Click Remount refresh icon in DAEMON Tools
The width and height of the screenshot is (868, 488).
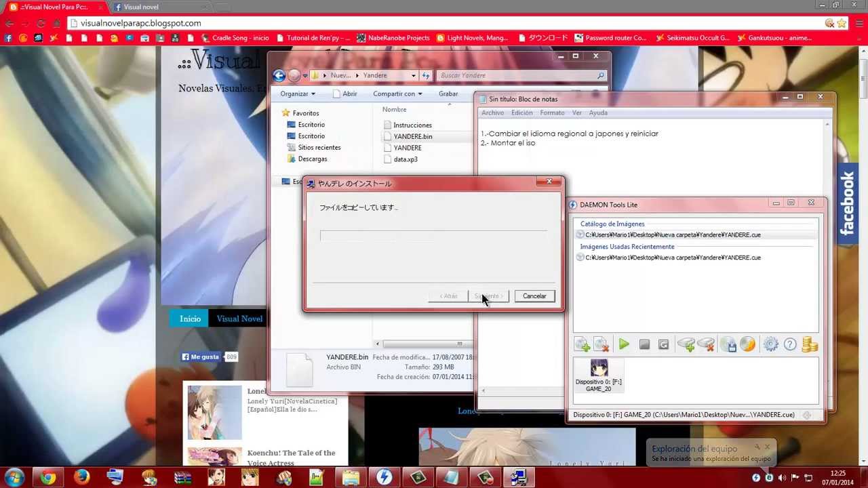[x=664, y=345]
